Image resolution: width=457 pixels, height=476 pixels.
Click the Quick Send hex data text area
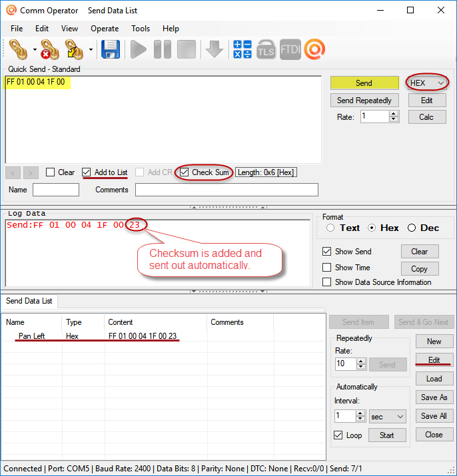[163, 120]
